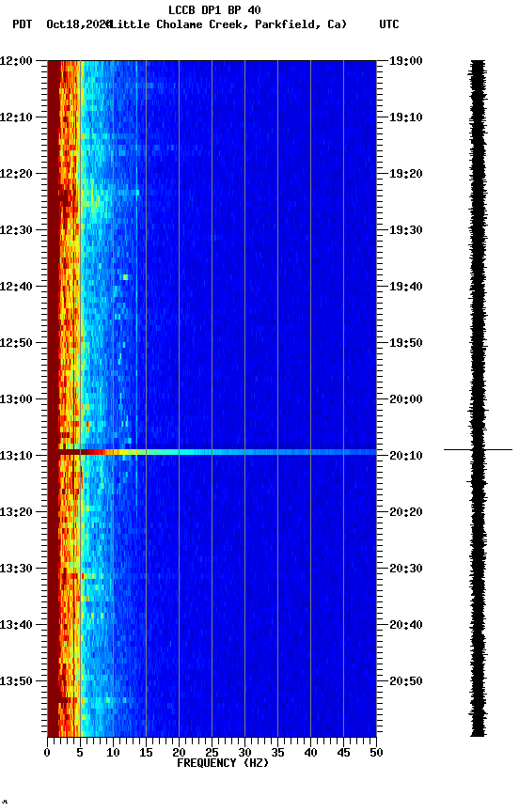
Task: Click the 50 Hz frequency tick label
Action: (377, 754)
